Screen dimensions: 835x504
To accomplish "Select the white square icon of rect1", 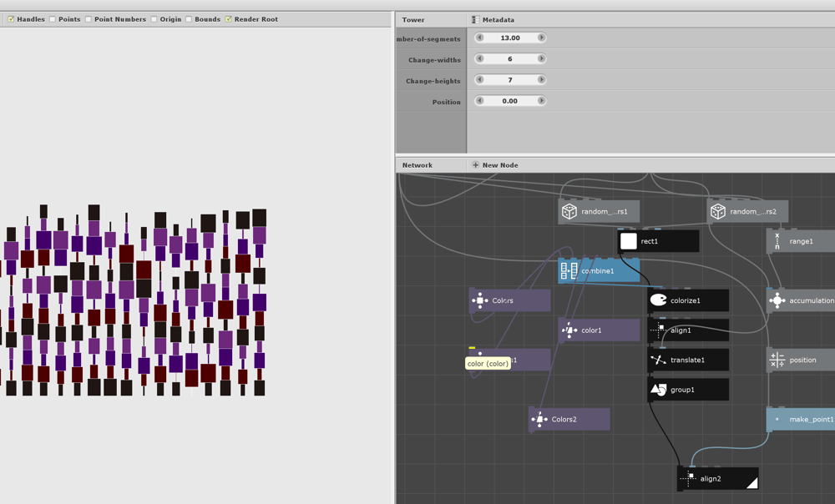I will [x=629, y=241].
